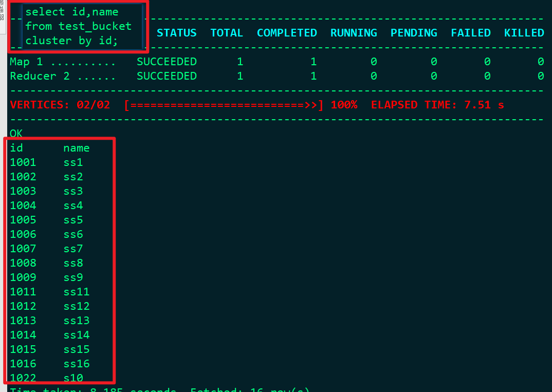Image resolution: width=552 pixels, height=392 pixels.
Task: Click name value ss13
Action: tap(77, 321)
